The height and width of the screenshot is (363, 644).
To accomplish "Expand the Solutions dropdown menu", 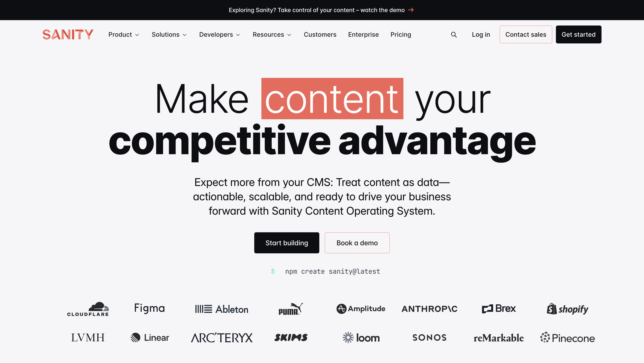I will coord(169,34).
